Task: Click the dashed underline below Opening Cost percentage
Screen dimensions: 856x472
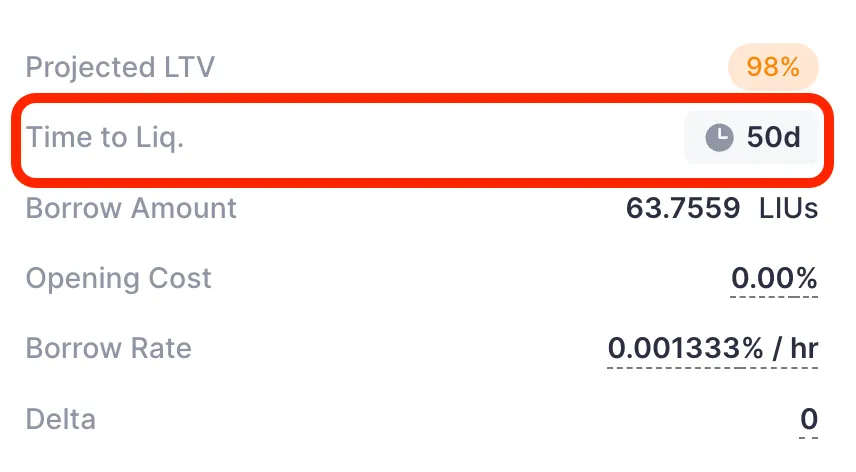Action: [x=774, y=297]
